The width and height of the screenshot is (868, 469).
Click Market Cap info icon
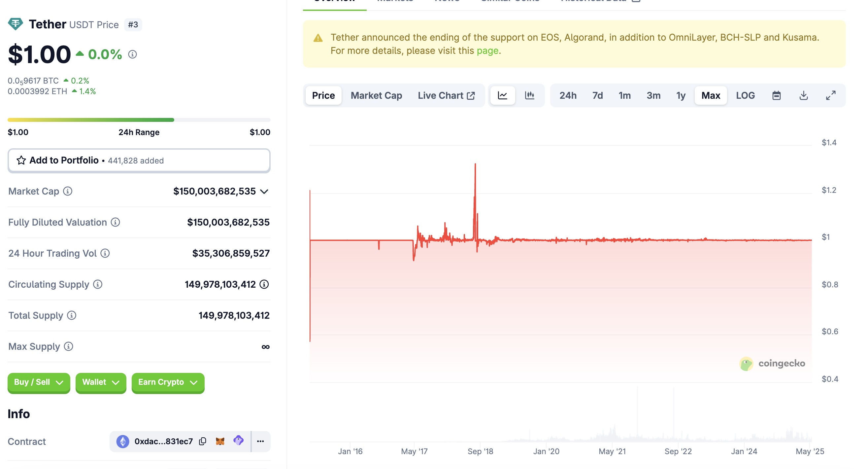click(68, 191)
